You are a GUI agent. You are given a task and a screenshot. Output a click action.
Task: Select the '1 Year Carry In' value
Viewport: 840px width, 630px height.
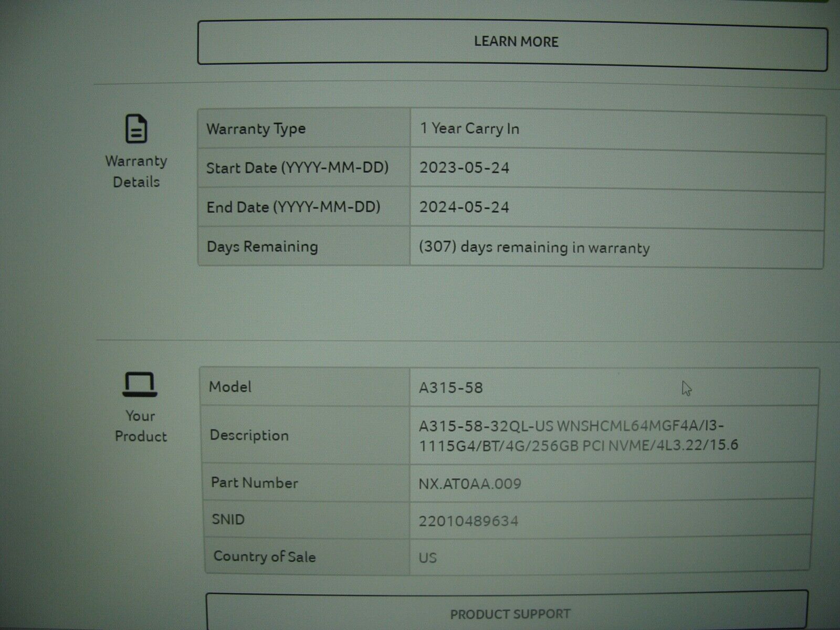tap(469, 129)
